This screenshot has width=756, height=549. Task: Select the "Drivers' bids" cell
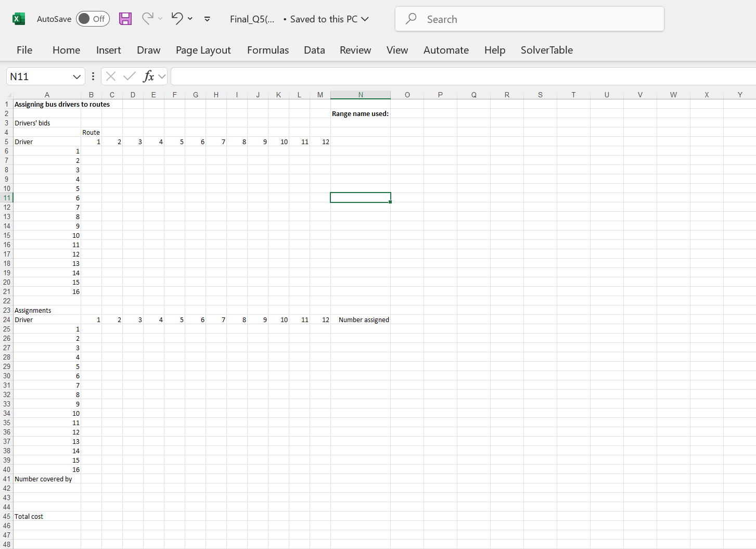click(x=47, y=123)
